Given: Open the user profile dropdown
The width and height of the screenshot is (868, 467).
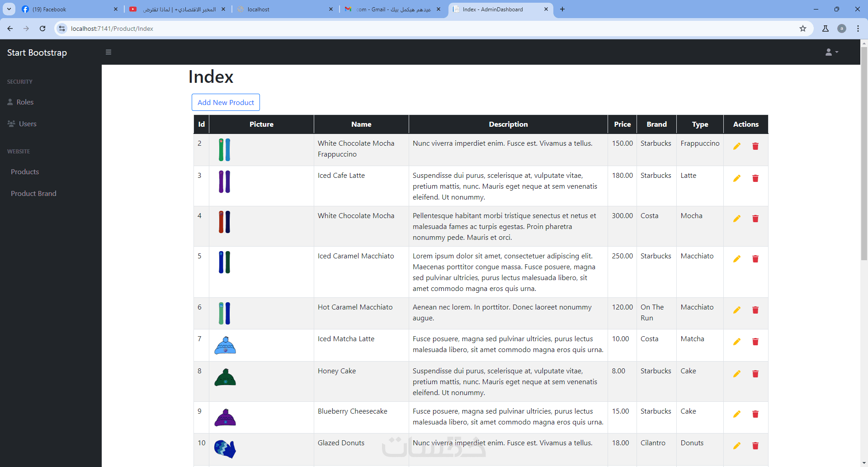Looking at the screenshot, I should pos(831,52).
